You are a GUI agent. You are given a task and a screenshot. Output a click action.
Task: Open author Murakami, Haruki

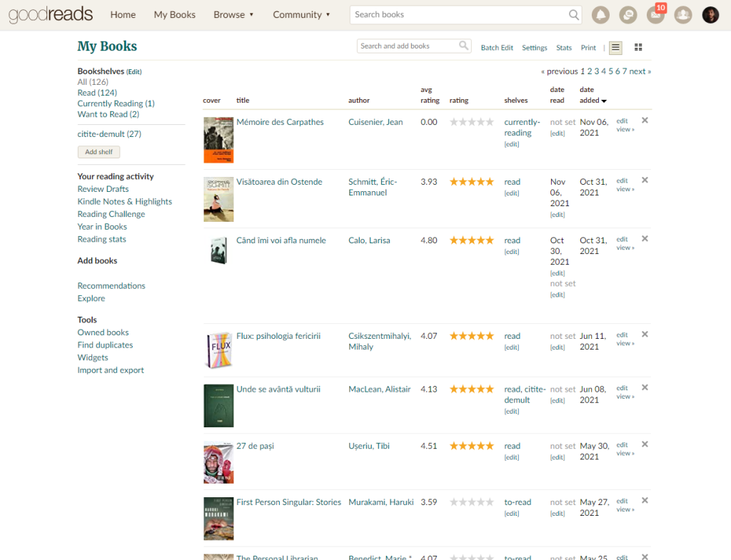tap(381, 502)
